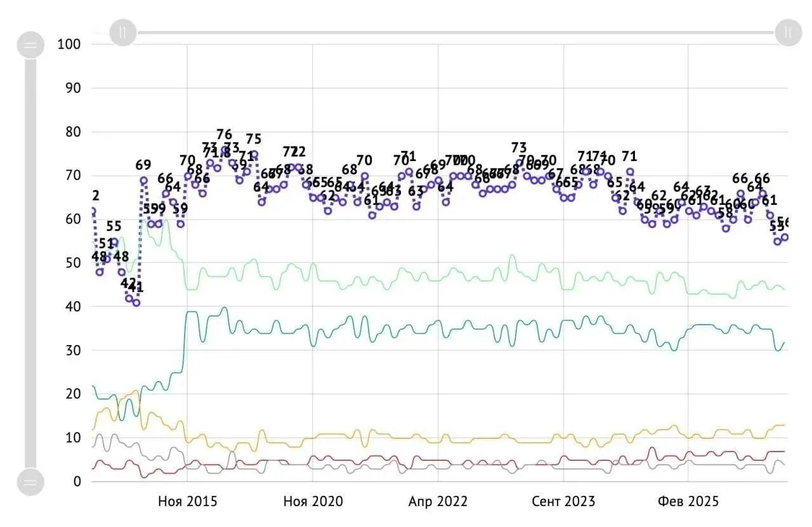
Task: Click the Ноя 2015 axis label
Action: click(x=187, y=502)
